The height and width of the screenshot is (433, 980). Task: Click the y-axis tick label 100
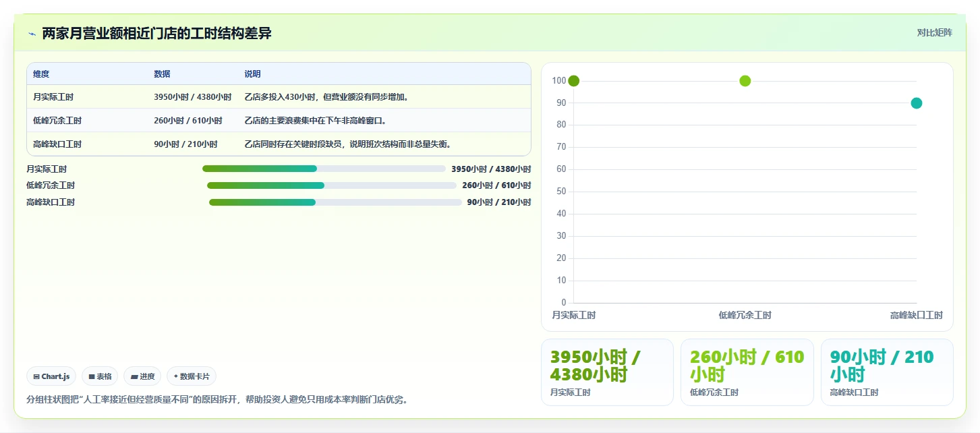pyautogui.click(x=559, y=81)
